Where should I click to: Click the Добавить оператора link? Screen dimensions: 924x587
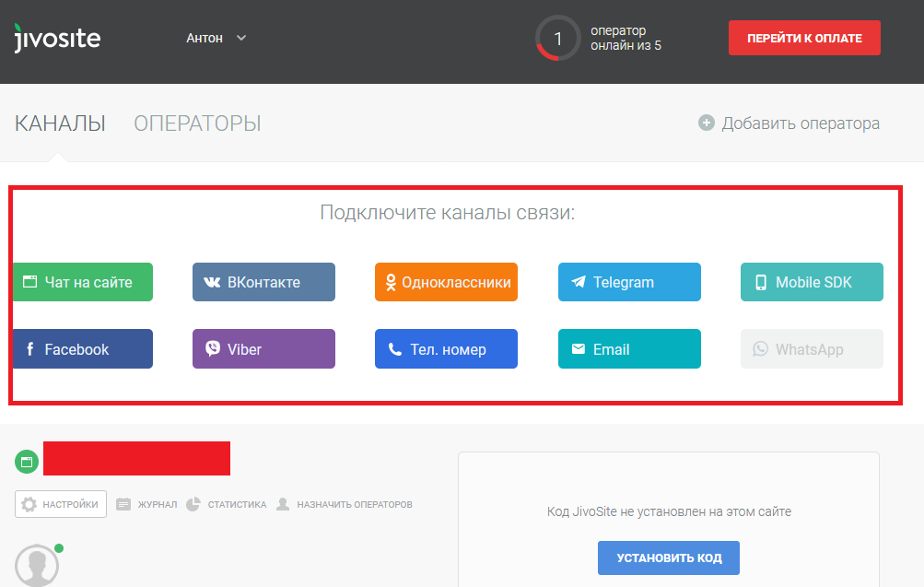point(801,123)
